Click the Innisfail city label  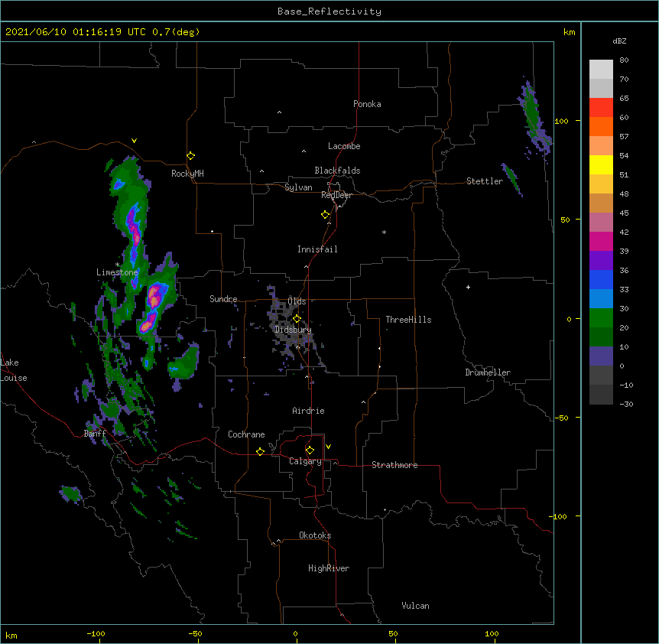(x=317, y=249)
